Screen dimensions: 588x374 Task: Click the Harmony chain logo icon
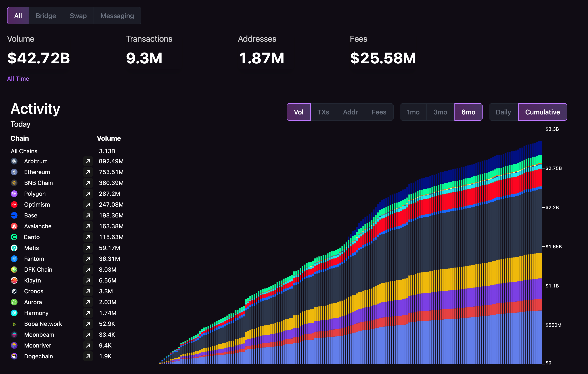[14, 313]
